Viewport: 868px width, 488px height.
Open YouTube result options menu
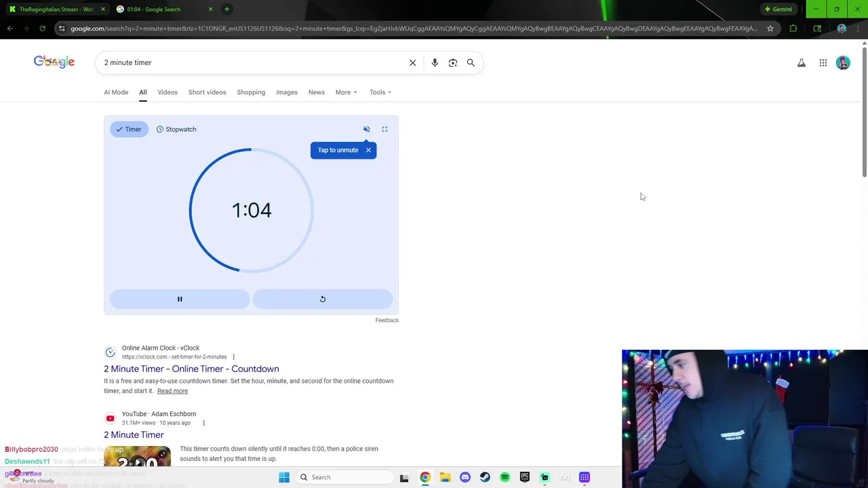coord(203,423)
